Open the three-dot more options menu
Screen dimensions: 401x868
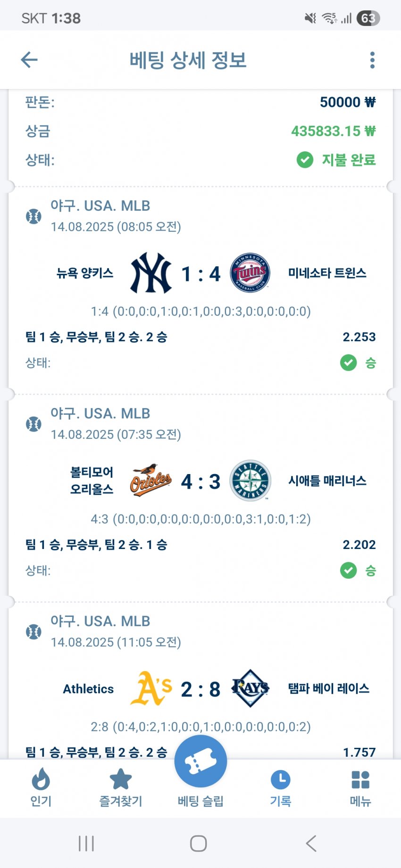372,60
